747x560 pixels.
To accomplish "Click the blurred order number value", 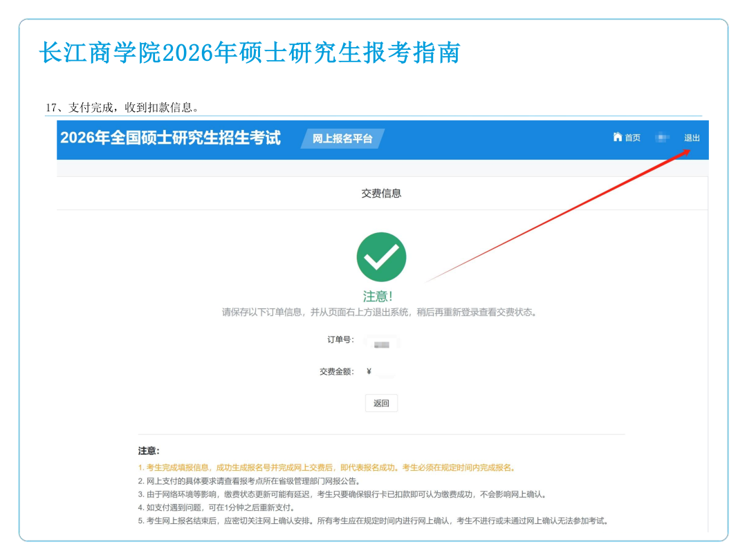I will pos(381,344).
